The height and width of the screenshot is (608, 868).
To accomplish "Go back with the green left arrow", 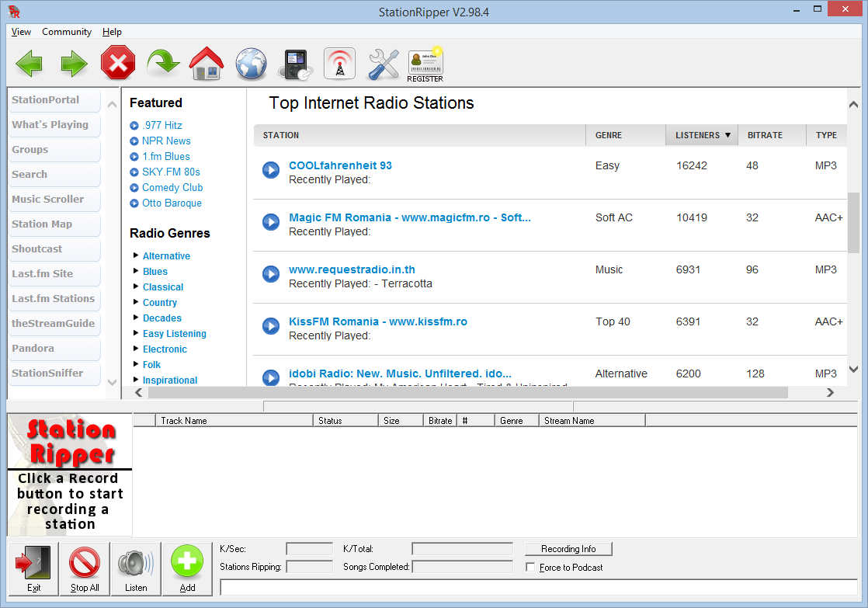I will click(x=30, y=63).
